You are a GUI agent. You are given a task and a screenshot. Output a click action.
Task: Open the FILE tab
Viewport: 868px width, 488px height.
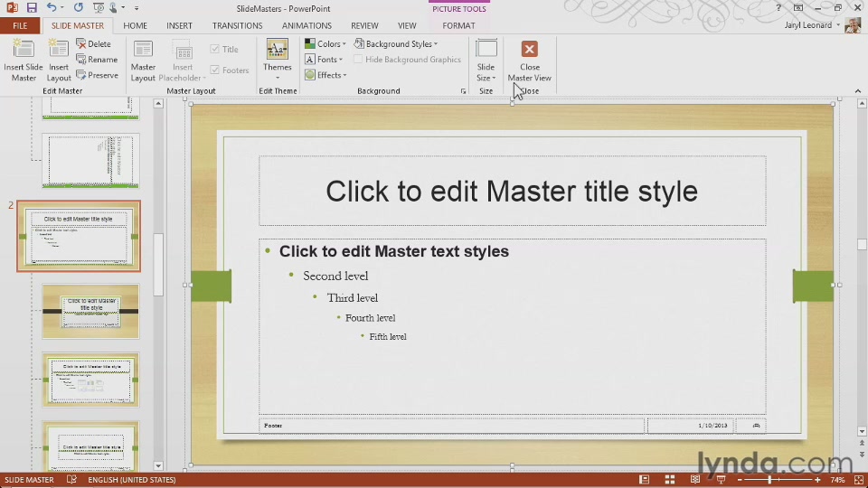(20, 25)
